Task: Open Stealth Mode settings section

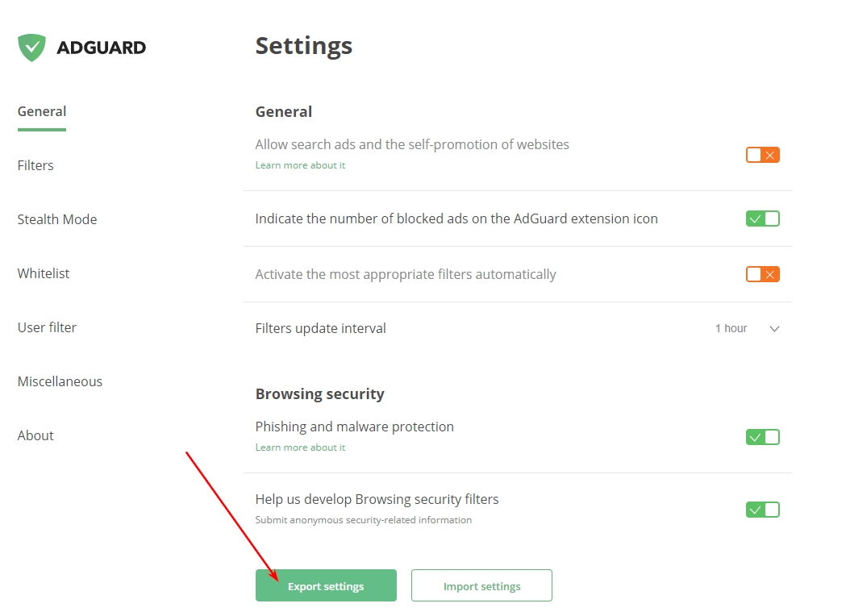Action: (x=57, y=219)
